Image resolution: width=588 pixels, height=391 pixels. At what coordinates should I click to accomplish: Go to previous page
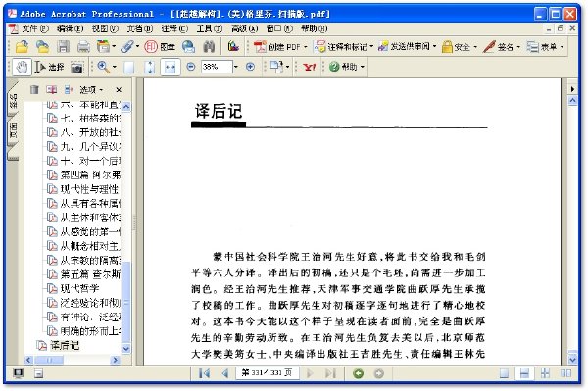point(225,373)
